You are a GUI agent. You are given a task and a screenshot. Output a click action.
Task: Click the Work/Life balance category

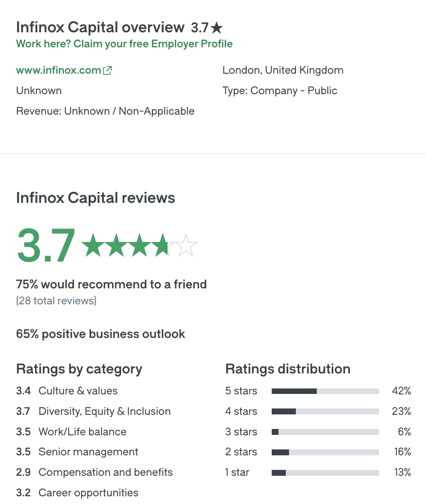(x=82, y=432)
